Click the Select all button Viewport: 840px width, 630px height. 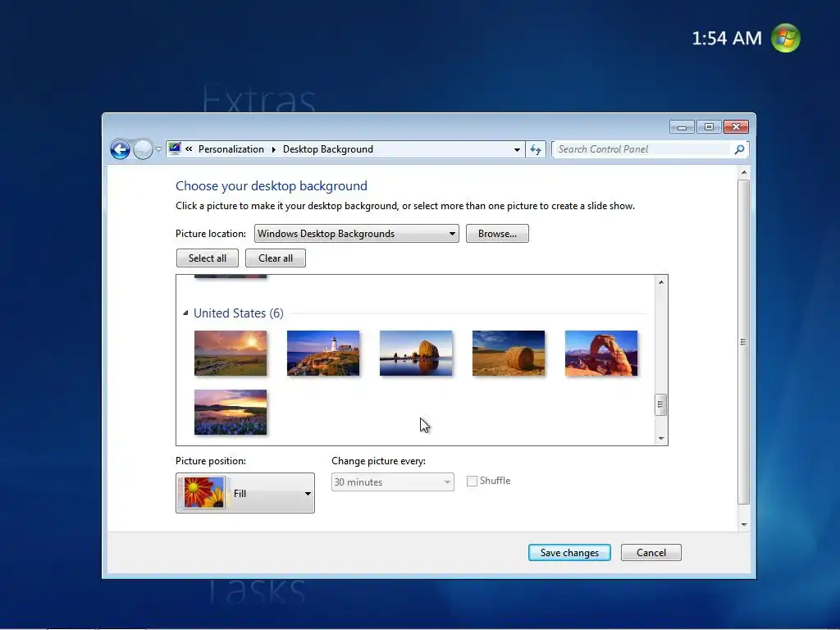pyautogui.click(x=208, y=258)
